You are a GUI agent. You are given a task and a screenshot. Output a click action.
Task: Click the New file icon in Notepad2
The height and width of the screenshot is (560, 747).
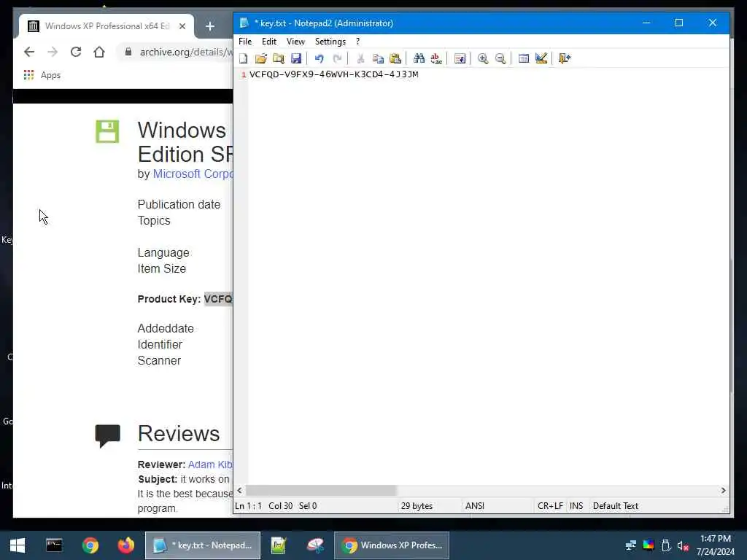tap(244, 58)
